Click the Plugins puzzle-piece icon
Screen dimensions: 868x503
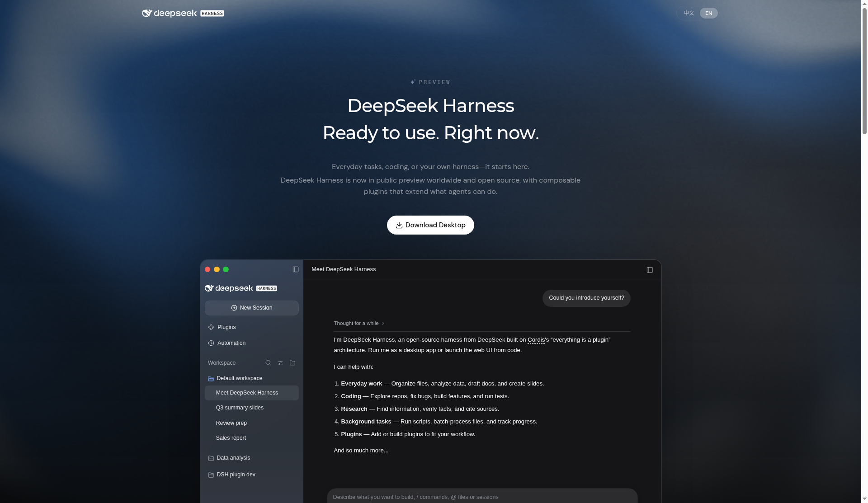point(211,327)
